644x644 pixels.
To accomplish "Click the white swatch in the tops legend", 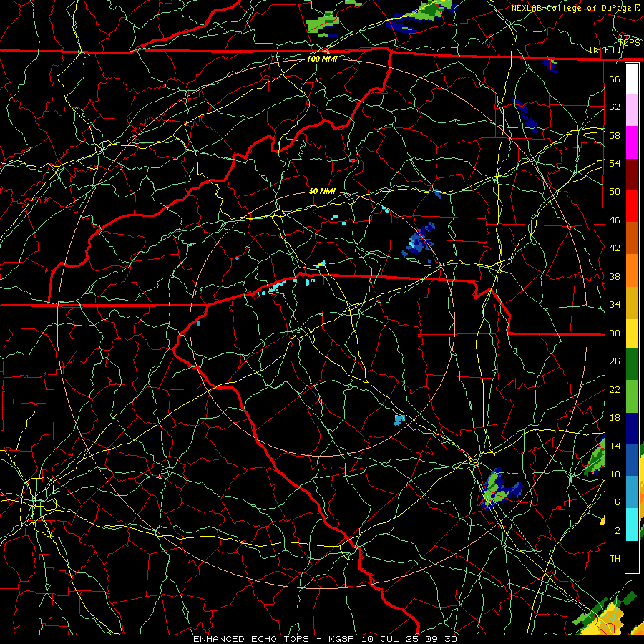I will (x=632, y=79).
